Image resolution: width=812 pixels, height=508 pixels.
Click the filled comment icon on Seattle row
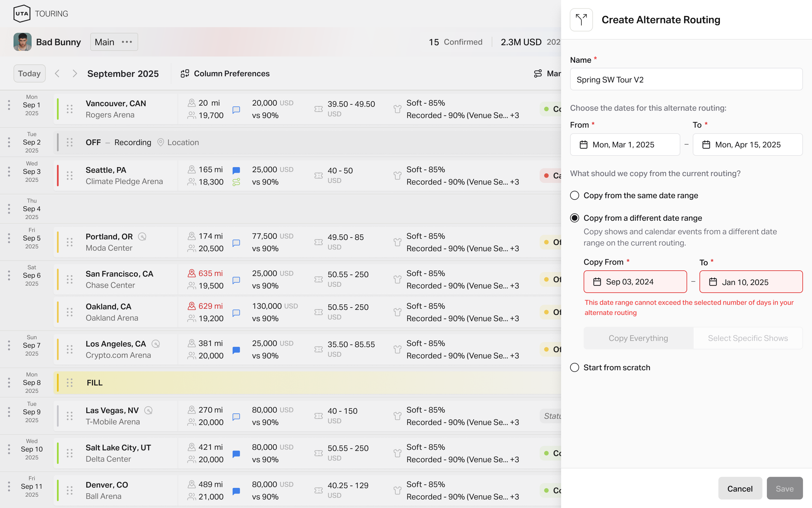coord(236,170)
